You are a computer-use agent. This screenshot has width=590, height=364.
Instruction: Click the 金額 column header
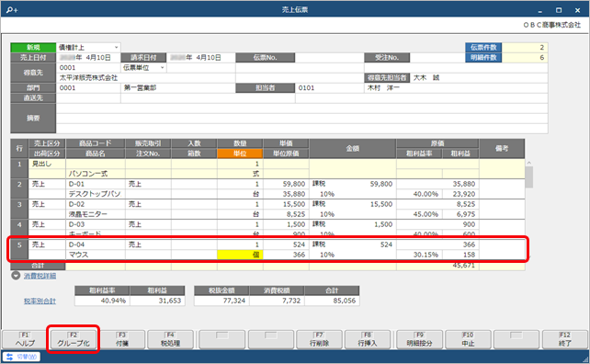pos(353,148)
